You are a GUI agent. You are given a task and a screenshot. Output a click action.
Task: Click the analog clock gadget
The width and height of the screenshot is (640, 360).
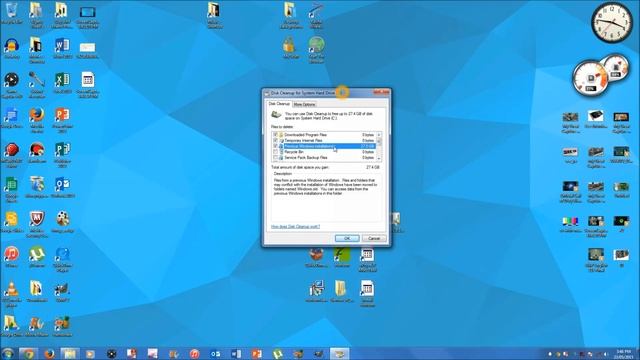[x=612, y=23]
